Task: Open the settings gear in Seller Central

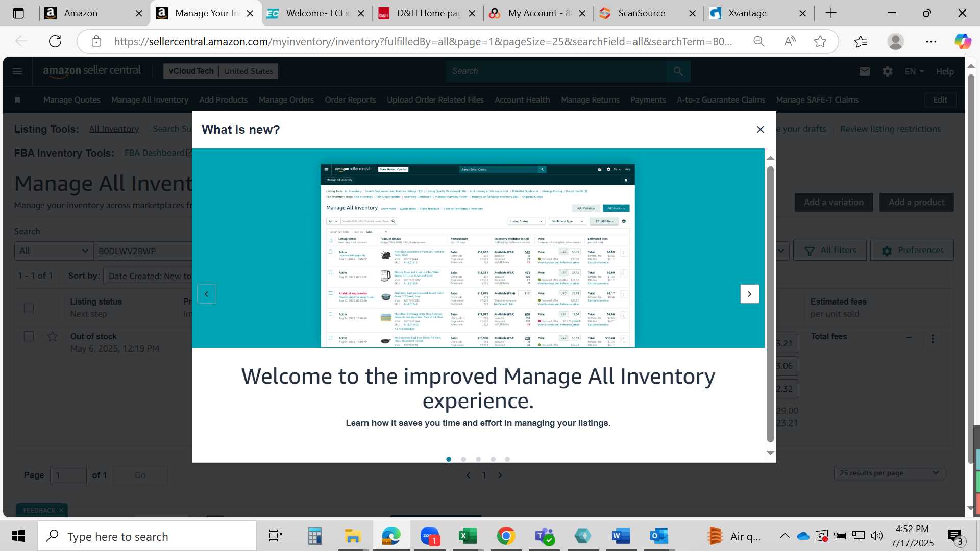Action: pyautogui.click(x=888, y=71)
